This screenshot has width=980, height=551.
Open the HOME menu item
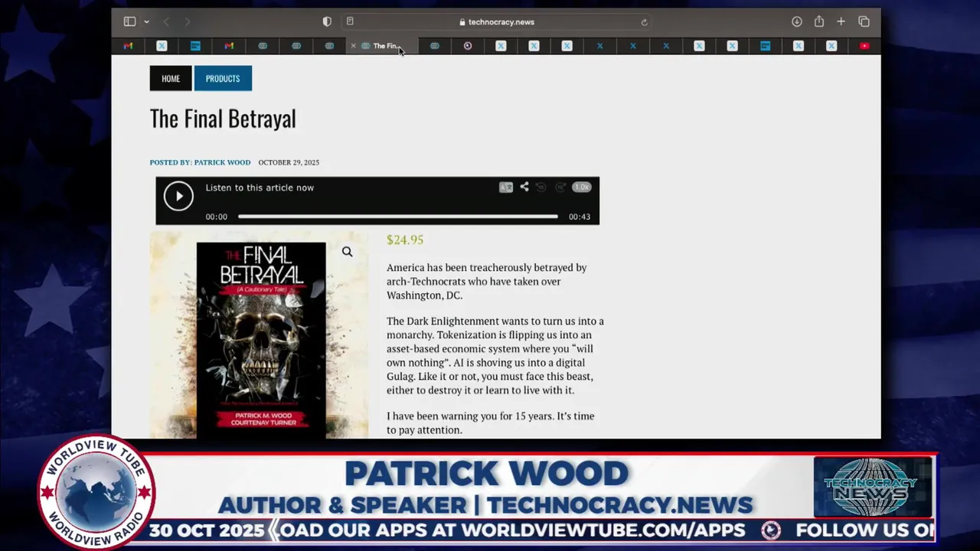click(x=171, y=78)
